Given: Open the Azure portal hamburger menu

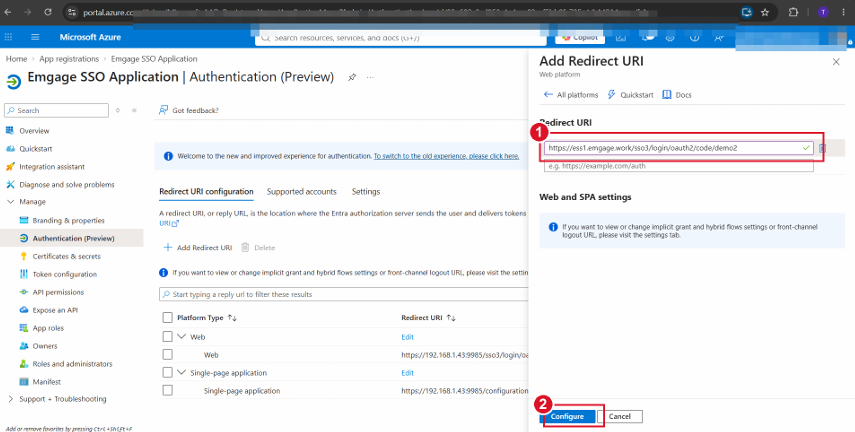Looking at the screenshot, I should point(35,37).
